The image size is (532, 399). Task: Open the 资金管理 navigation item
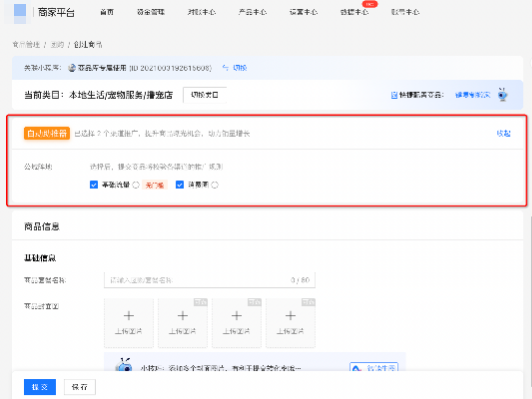click(151, 12)
